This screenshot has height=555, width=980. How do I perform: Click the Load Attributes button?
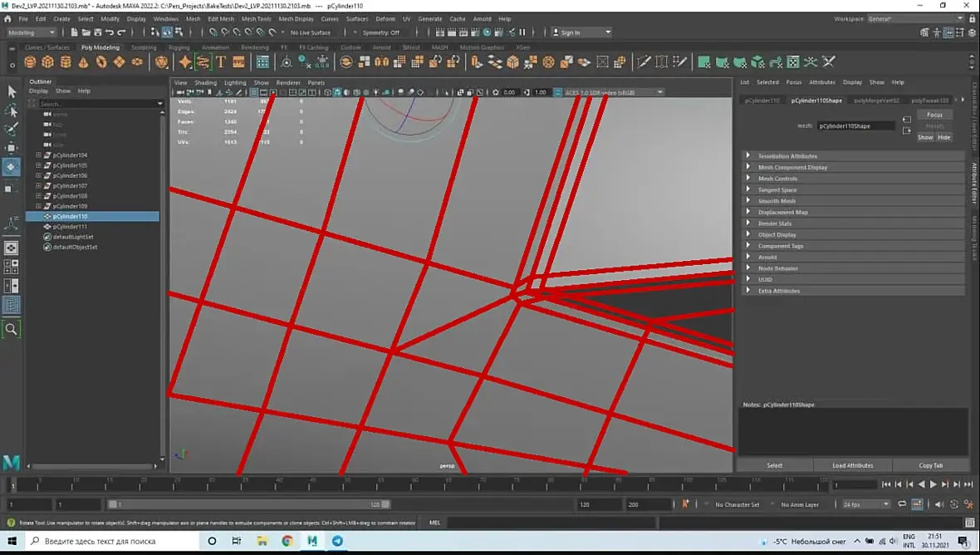(x=852, y=465)
